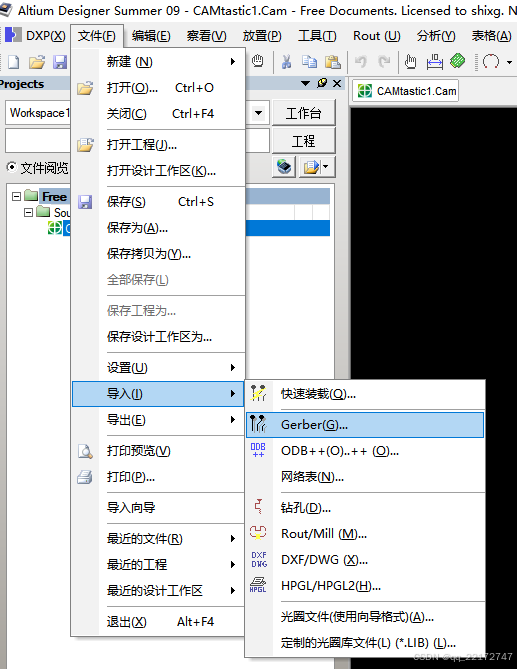Open the Projects panel dropdown triangle

pyautogui.click(x=305, y=83)
